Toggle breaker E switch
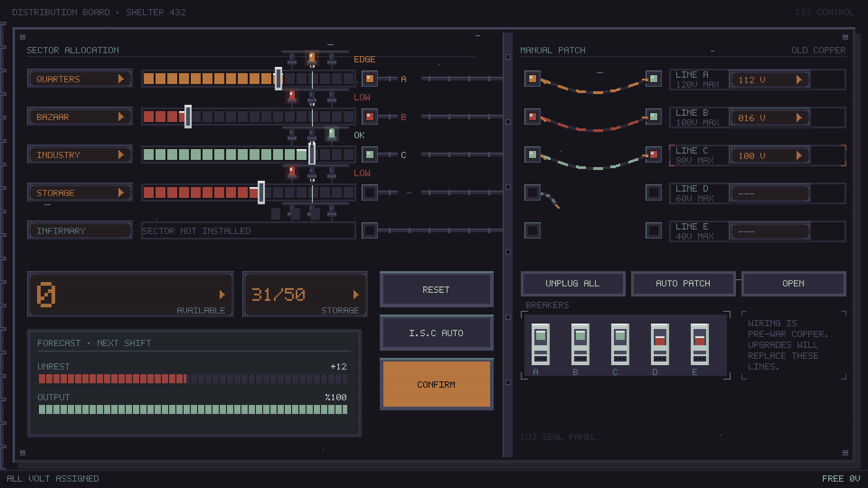This screenshot has height=488, width=868. (x=700, y=344)
